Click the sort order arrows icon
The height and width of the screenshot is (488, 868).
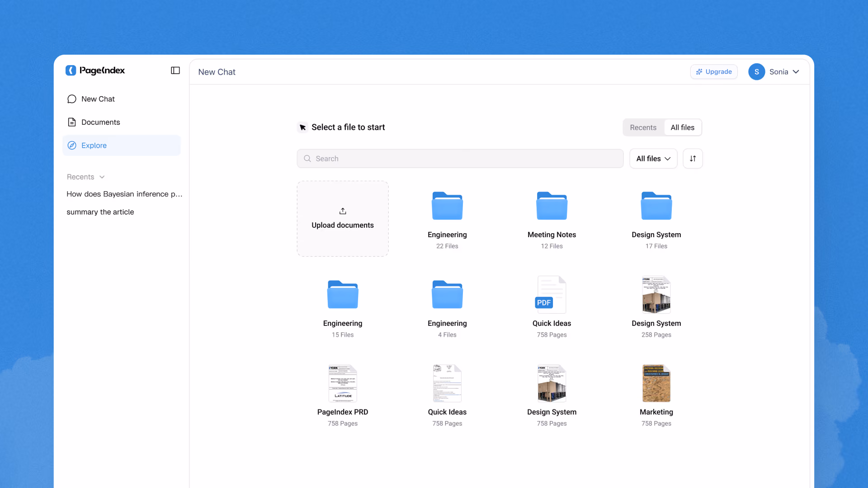pos(693,159)
